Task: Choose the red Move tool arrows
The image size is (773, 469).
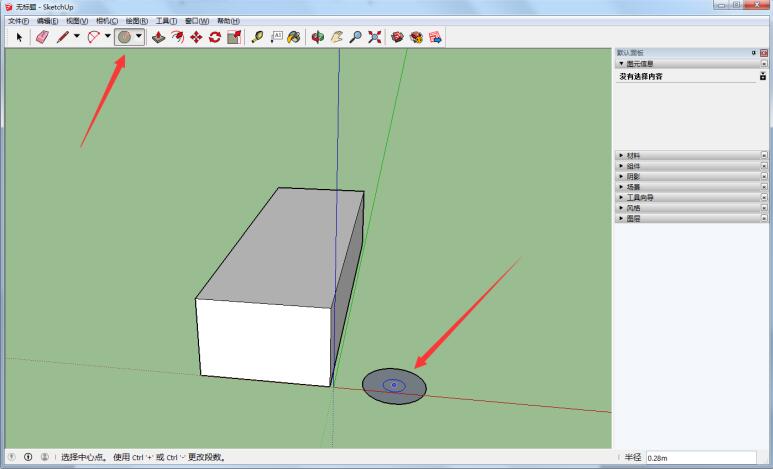Action: [x=196, y=37]
